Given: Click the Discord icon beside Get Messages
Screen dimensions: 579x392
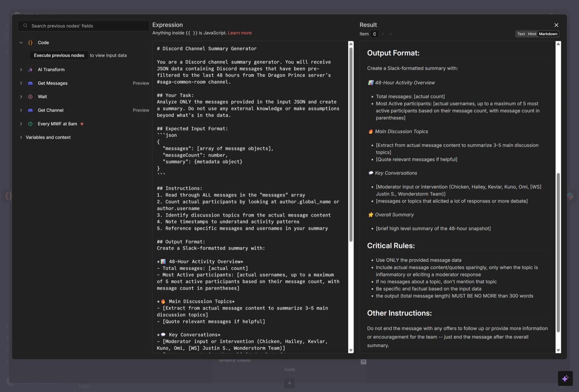Looking at the screenshot, I should click(30, 83).
